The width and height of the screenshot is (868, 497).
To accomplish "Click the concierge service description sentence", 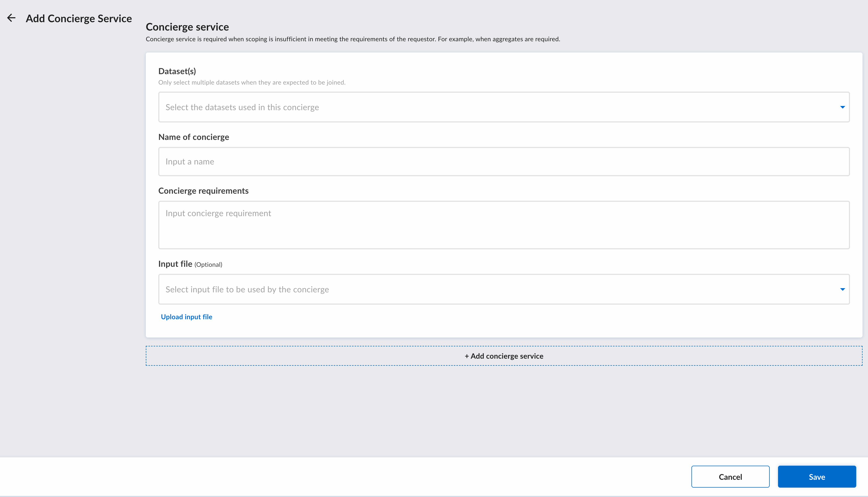I will click(353, 39).
